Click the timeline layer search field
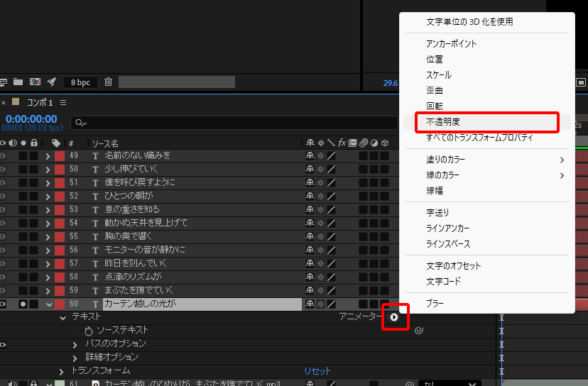This screenshot has height=386, width=588. click(x=234, y=123)
